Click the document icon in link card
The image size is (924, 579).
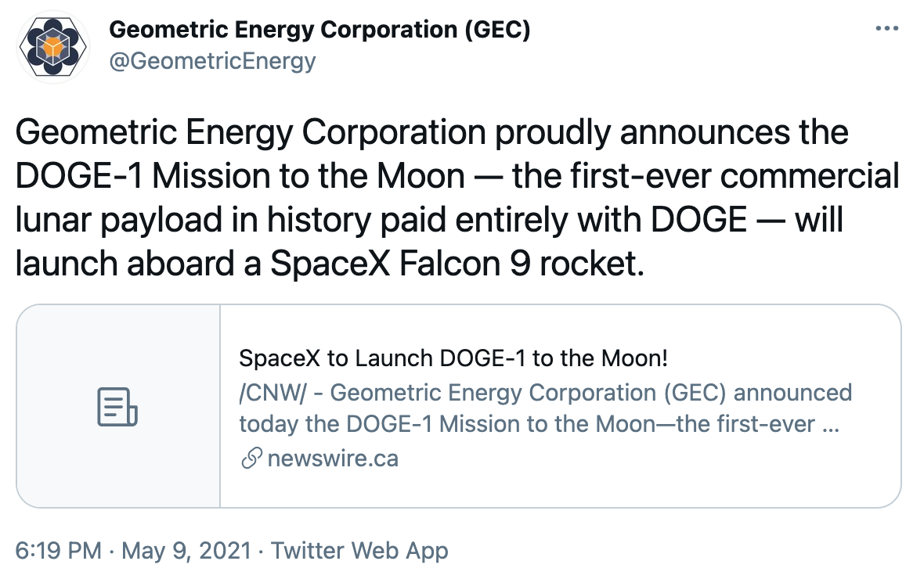[x=117, y=407]
